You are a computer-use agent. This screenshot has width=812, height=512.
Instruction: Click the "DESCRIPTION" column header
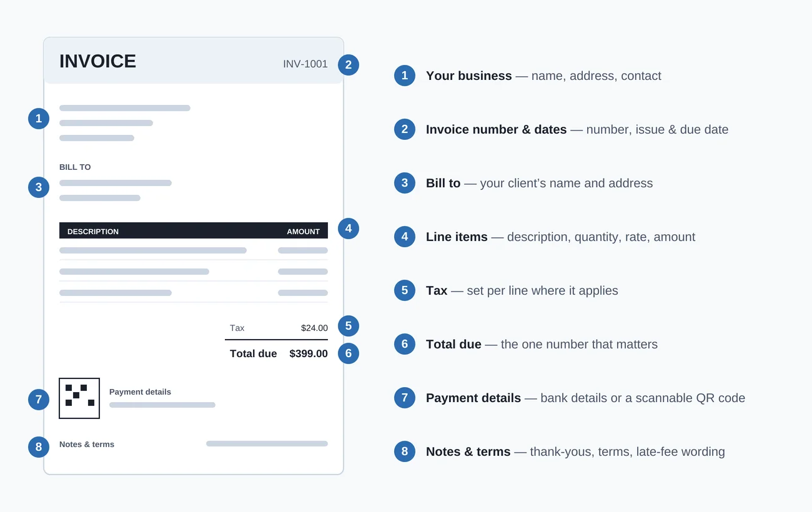pyautogui.click(x=93, y=232)
